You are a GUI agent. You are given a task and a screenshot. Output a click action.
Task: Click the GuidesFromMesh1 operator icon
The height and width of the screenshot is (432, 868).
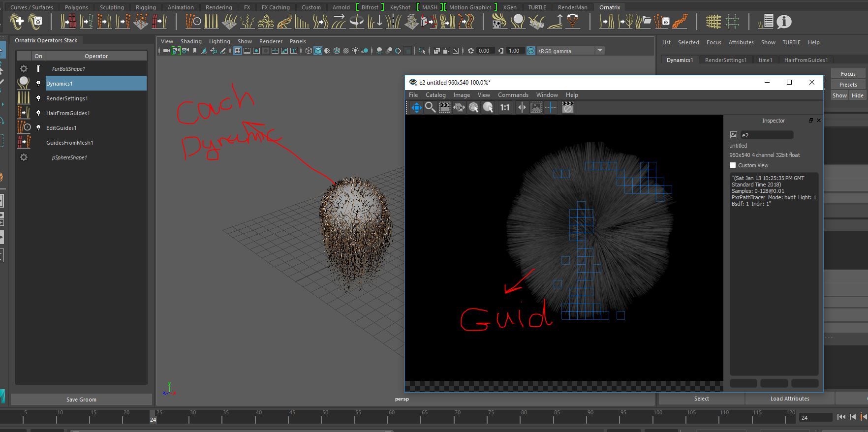24,142
